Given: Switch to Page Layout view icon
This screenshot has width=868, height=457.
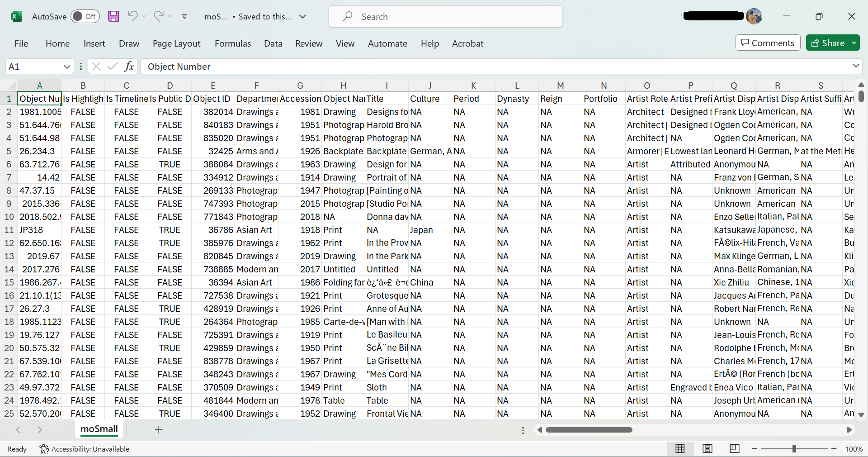Looking at the screenshot, I should [708, 448].
